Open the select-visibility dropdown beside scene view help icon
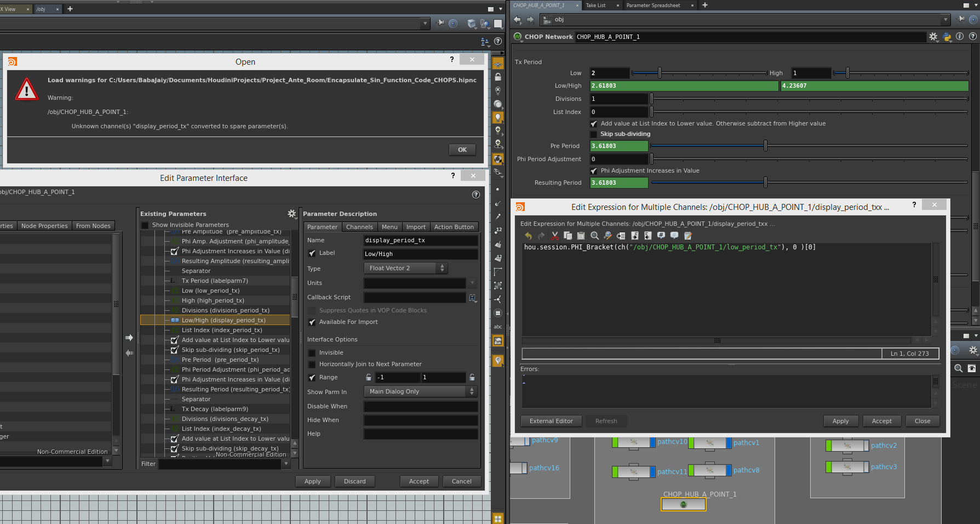The width and height of the screenshot is (980, 524). pos(484,41)
